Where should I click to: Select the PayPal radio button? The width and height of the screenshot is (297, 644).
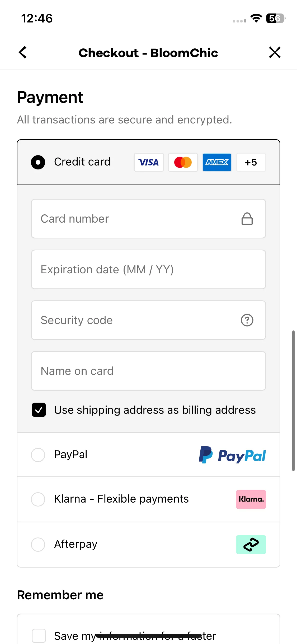38,455
